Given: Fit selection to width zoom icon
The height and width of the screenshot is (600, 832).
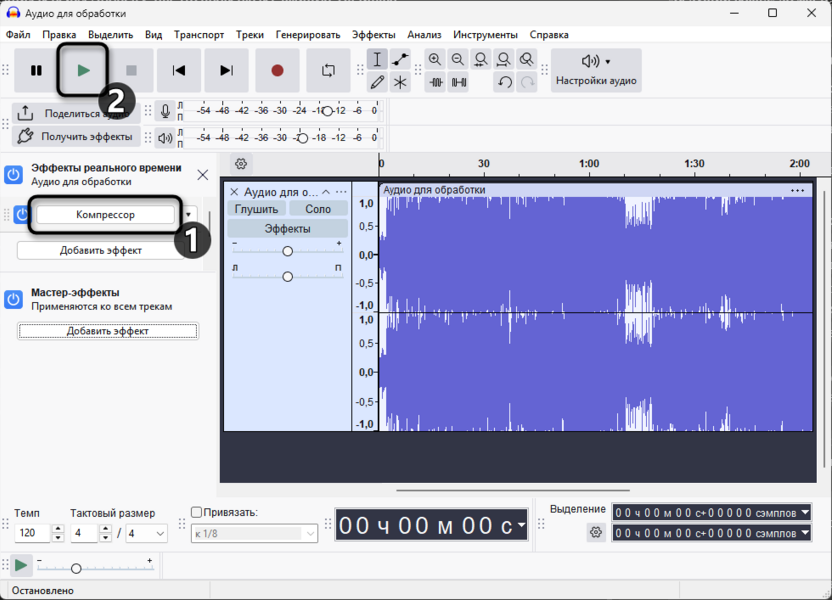Looking at the screenshot, I should (481, 59).
